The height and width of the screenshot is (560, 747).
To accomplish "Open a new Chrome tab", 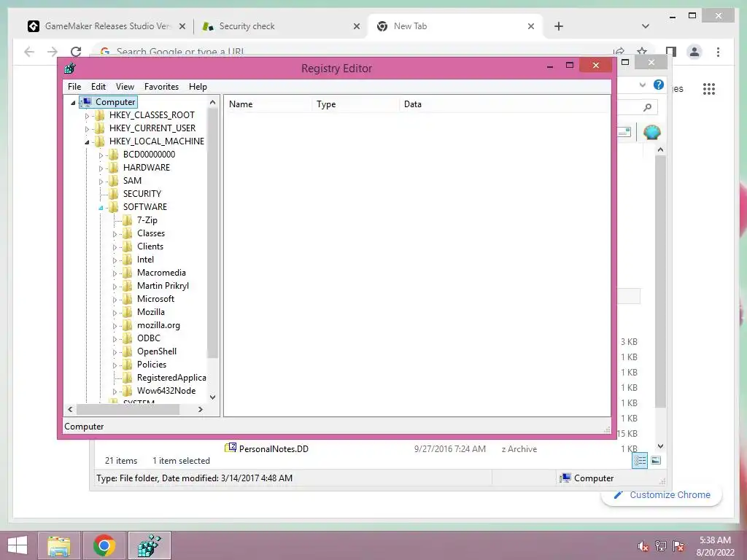I will (559, 26).
